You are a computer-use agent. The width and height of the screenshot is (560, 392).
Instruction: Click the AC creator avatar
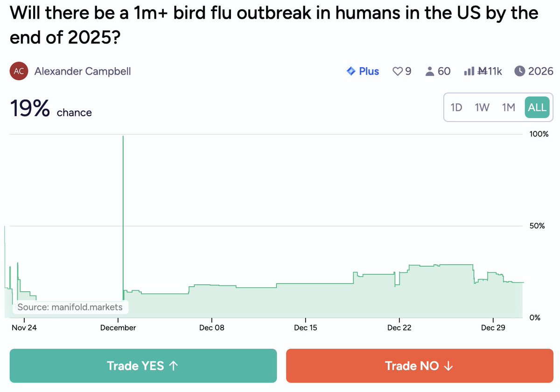point(19,71)
